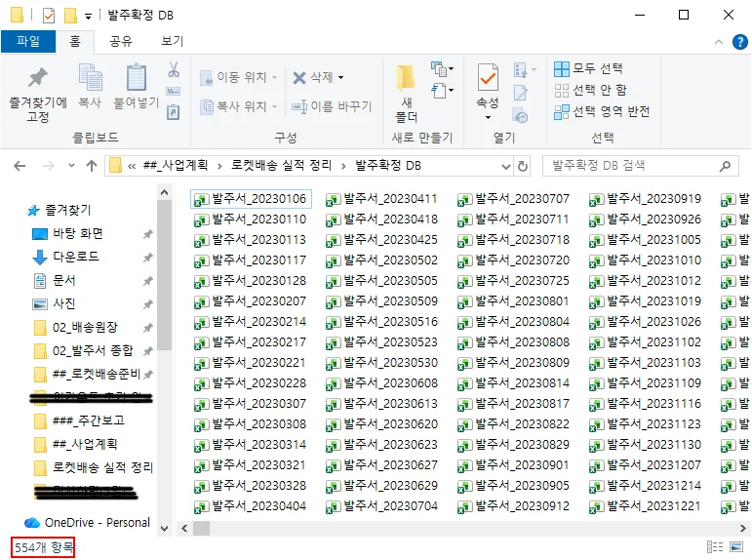
Task: Open the help question mark icon
Action: click(739, 42)
